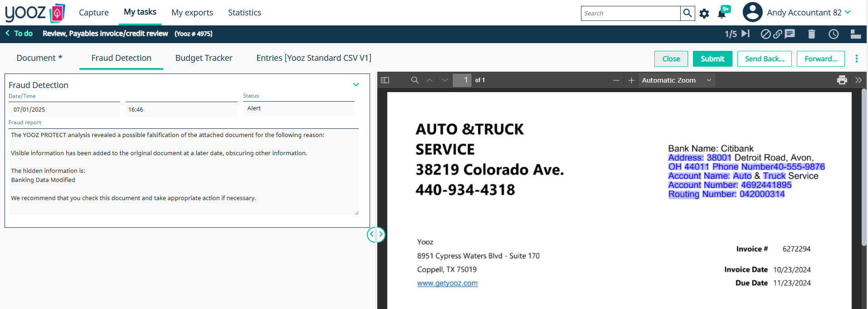Toggle the split panel divider handle

pos(376,235)
